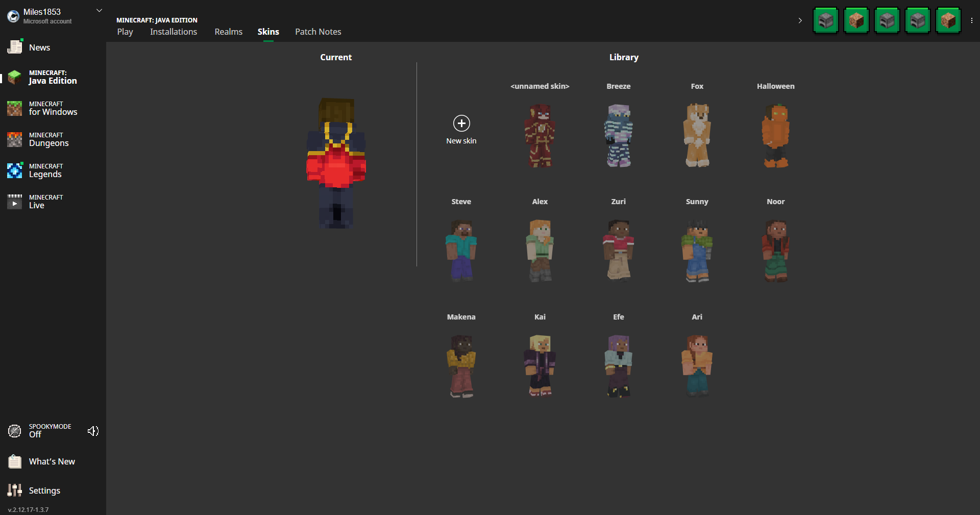The width and height of the screenshot is (980, 515).
Task: Open the Play tab
Action: point(125,32)
